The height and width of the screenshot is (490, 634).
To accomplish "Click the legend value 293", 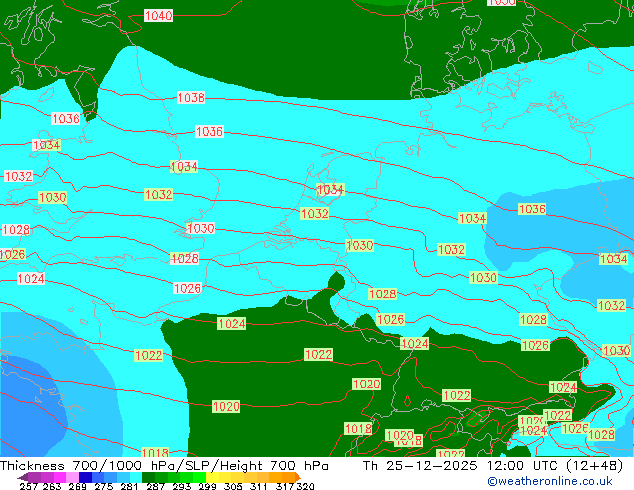I will point(181,486).
